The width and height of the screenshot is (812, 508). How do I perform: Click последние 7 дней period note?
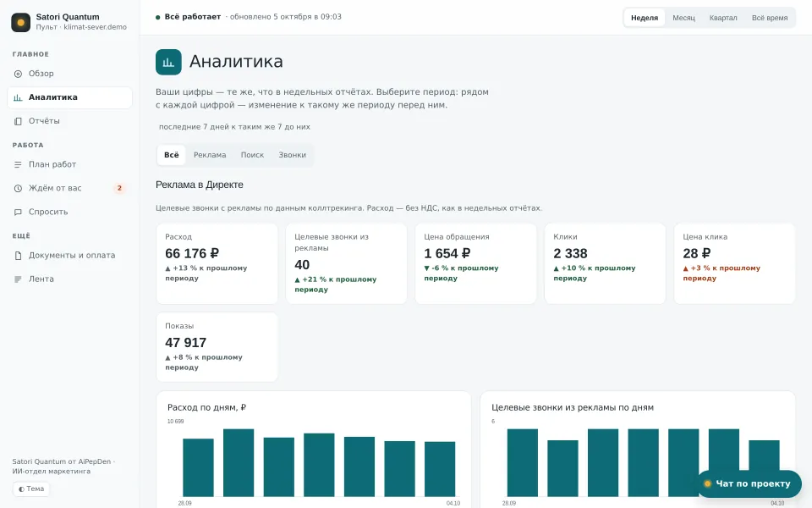point(234,126)
